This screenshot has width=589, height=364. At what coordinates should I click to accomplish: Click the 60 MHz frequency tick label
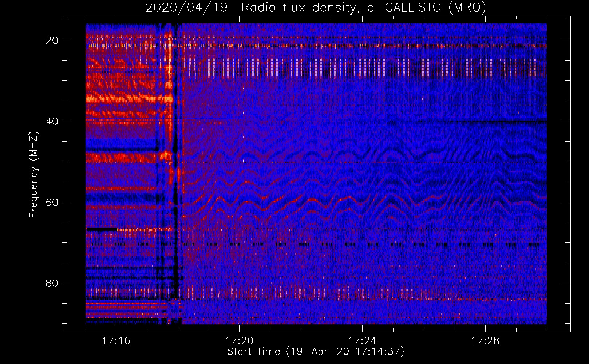[x=52, y=202]
